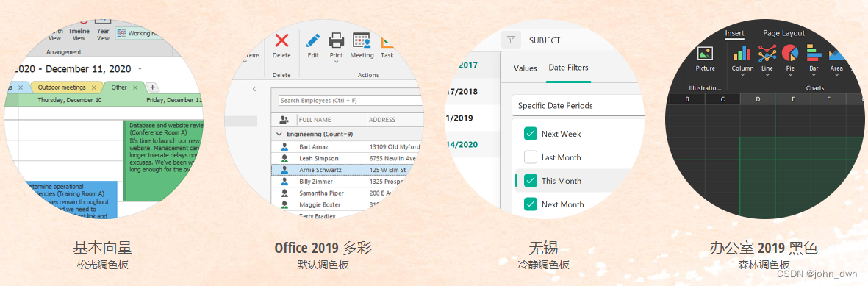Select the Thursday, December 10 header

pos(71,100)
